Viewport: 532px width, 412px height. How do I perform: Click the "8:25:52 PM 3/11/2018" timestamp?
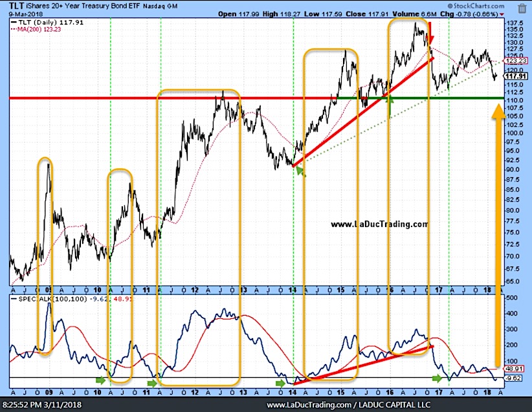click(x=42, y=404)
